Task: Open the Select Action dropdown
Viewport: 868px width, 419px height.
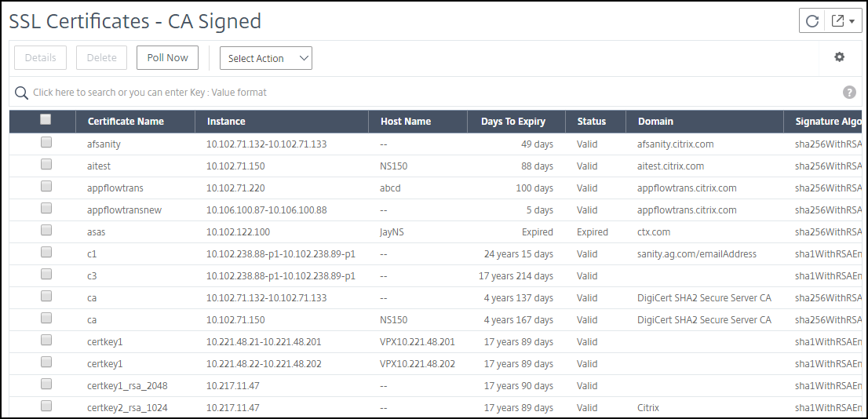Action: pyautogui.click(x=266, y=58)
